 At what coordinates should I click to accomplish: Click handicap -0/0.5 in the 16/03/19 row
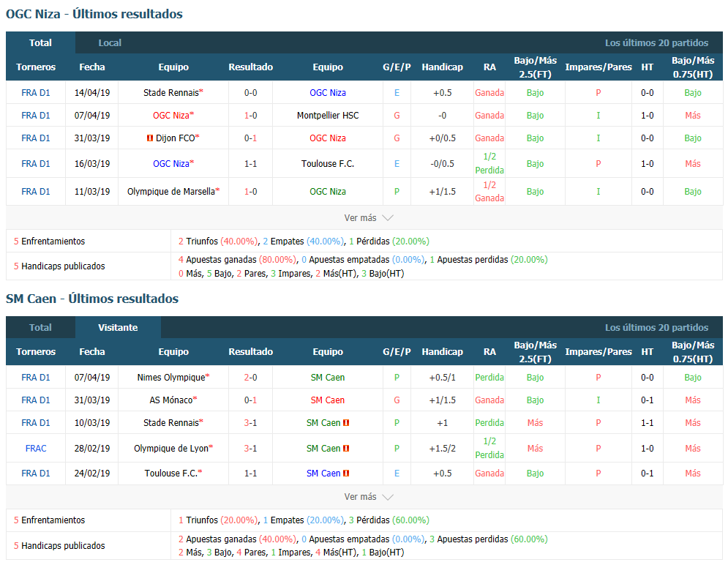(x=443, y=164)
